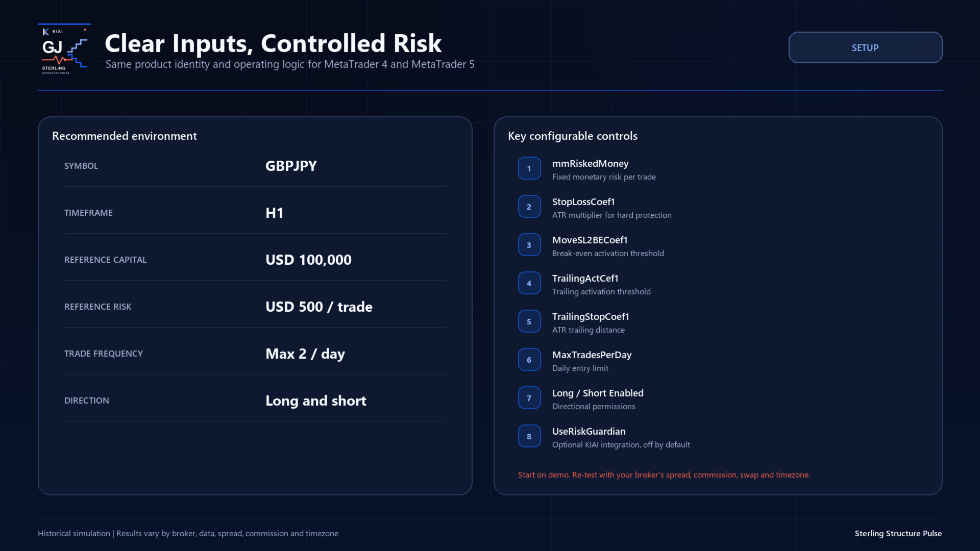Click the Sterling Structure Pulse footer label
Screen dimensions: 980x551
(x=898, y=533)
